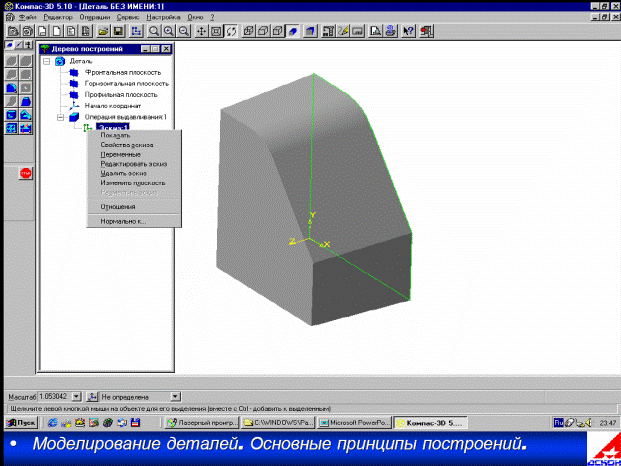The height and width of the screenshot is (466, 621).
Task: Switch to Лазерный прогр... taskbar button
Action: [202, 423]
